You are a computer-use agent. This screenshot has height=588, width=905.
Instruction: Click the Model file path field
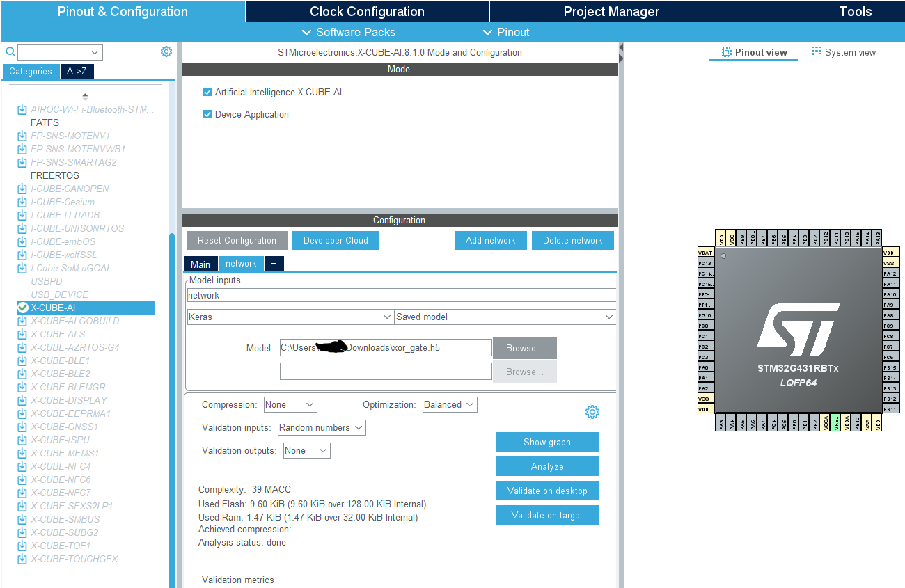tap(386, 348)
